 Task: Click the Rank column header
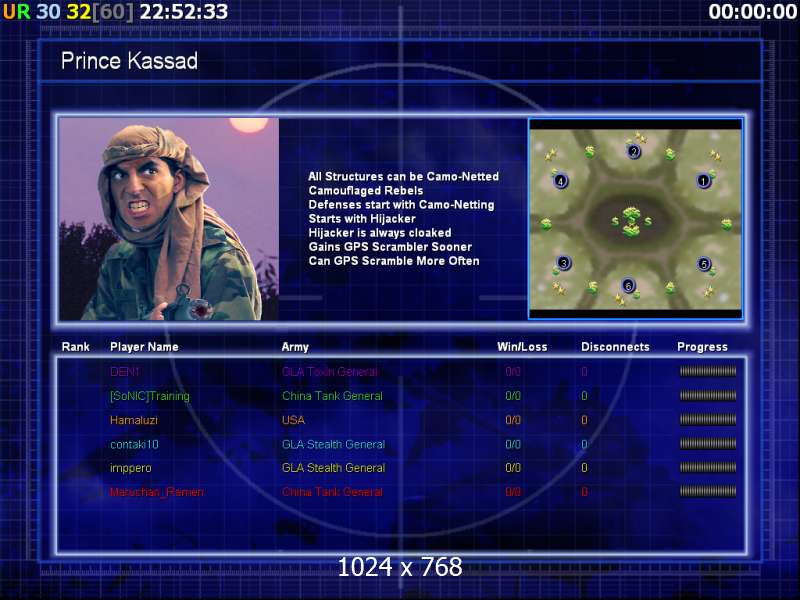tap(76, 347)
